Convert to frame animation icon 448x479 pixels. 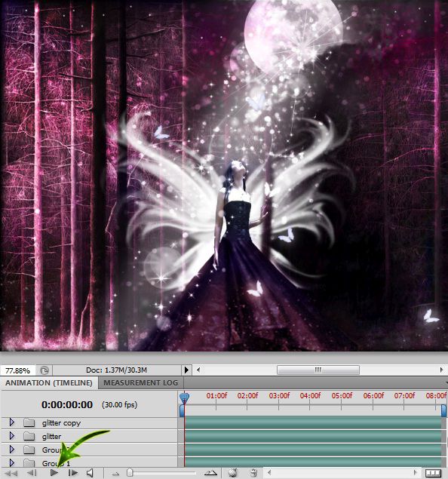pos(434,473)
